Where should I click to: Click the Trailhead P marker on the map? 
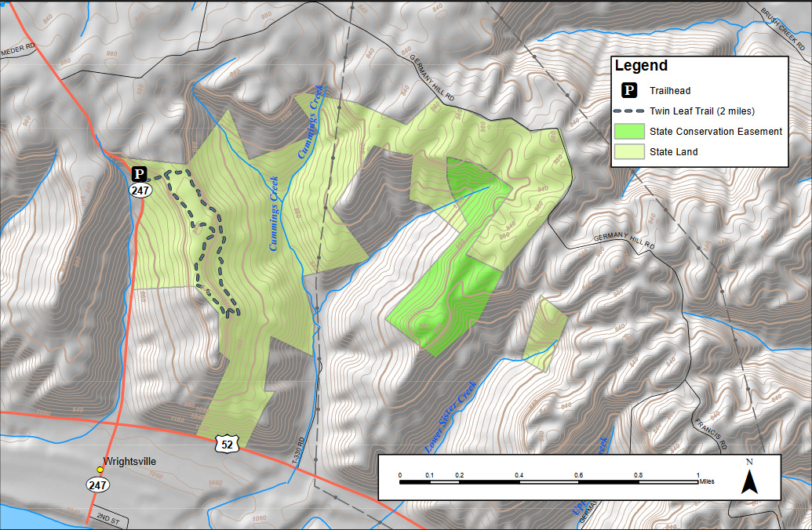tap(139, 174)
